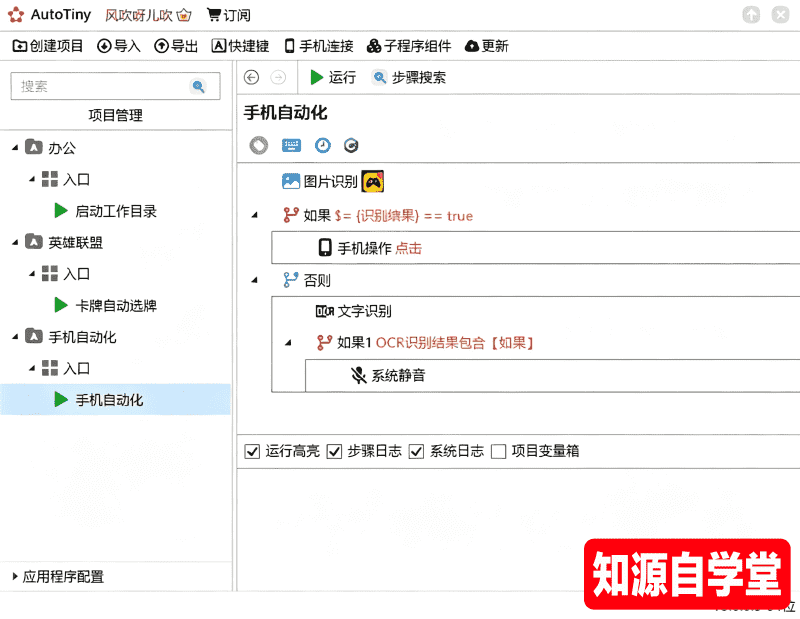The height and width of the screenshot is (619, 800).
Task: Click the phone icon of 手机操作
Action: click(x=325, y=247)
